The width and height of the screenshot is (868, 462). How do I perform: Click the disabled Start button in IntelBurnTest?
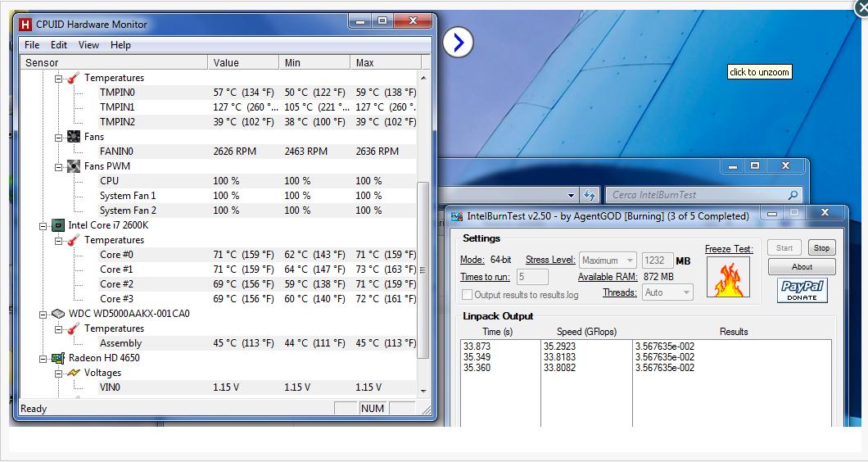pyautogui.click(x=784, y=247)
